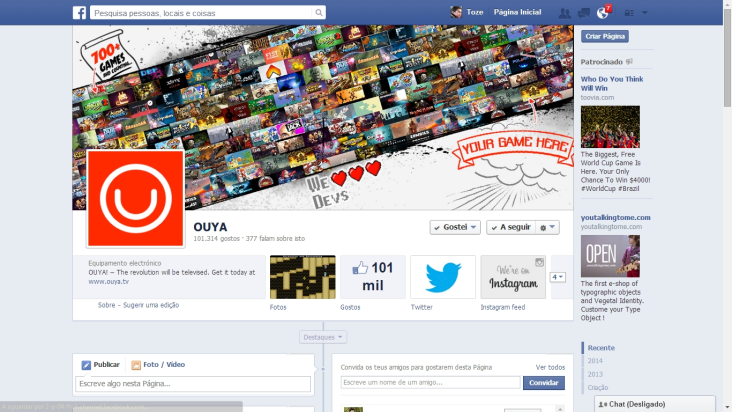Screen dimensions: 732x412
Task: Select Recente in timeline navigation
Action: [x=601, y=348]
